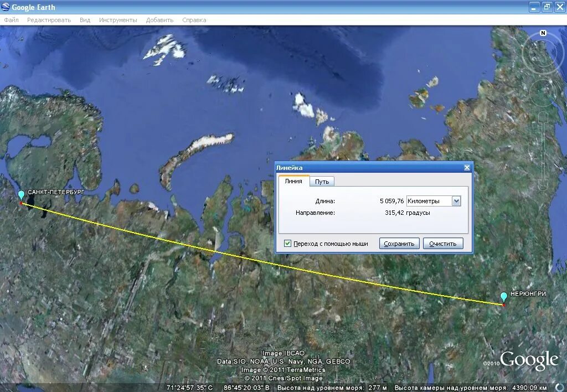The width and height of the screenshot is (567, 392).
Task: Click the yellow ruler line
Action: [x=262, y=261]
